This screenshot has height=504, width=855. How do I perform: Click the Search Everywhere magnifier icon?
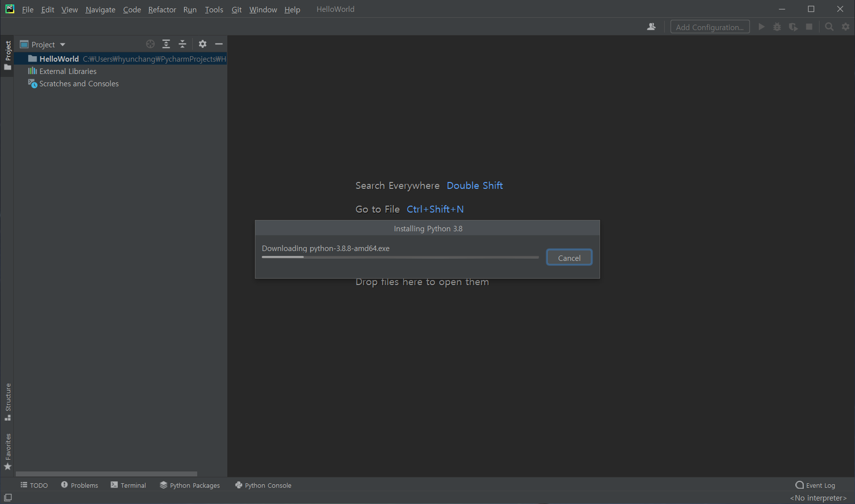tap(829, 27)
